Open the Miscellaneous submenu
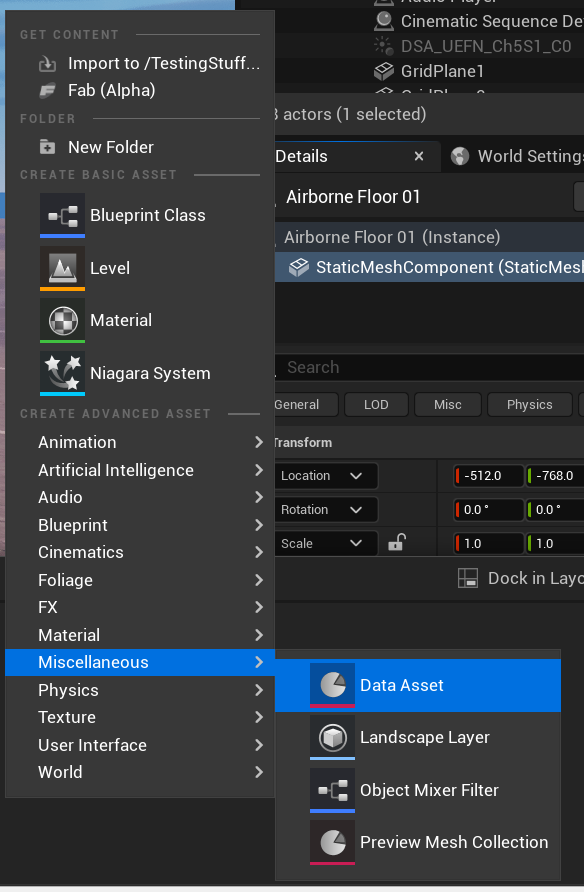584x892 pixels. click(x=140, y=662)
